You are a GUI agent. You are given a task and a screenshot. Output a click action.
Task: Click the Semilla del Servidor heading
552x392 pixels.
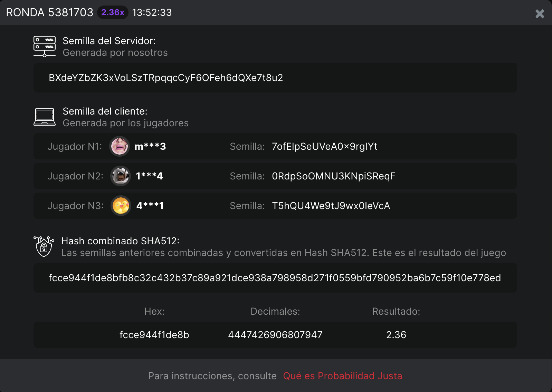click(x=109, y=41)
